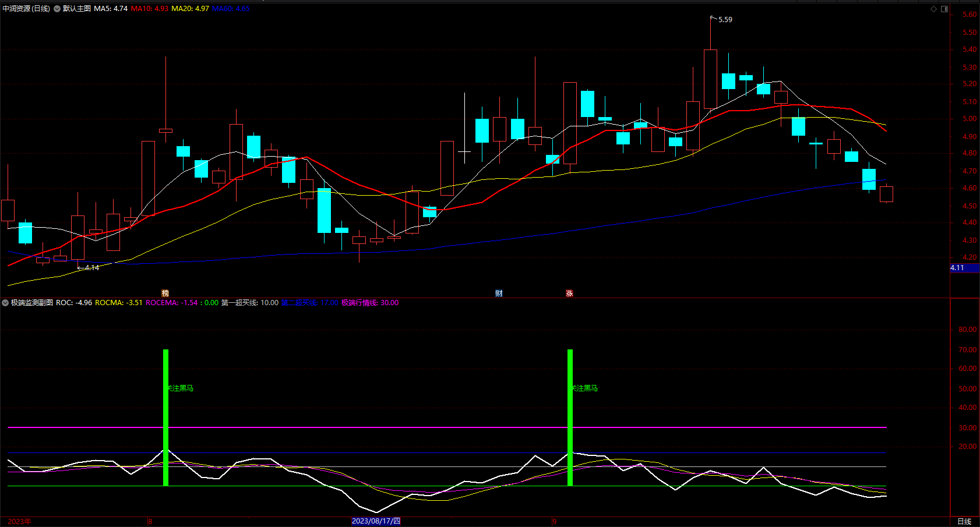
Task: Click the 30.00 level on the sub-chart axis
Action: 968,428
